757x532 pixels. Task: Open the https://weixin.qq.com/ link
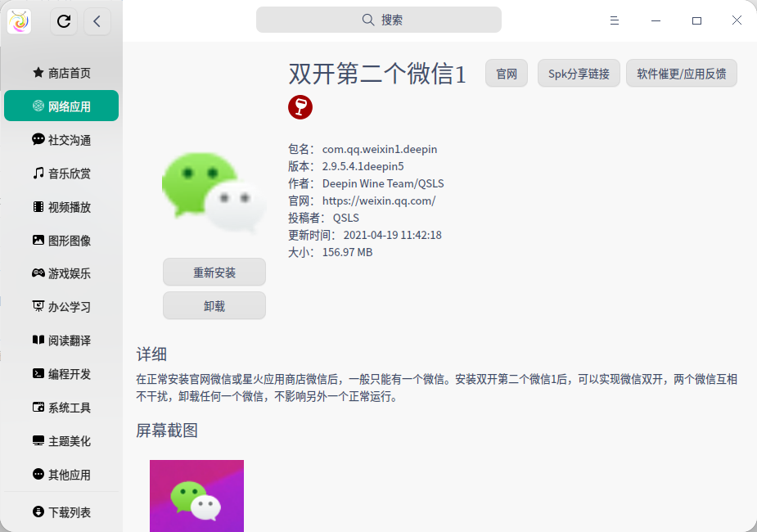tap(378, 201)
